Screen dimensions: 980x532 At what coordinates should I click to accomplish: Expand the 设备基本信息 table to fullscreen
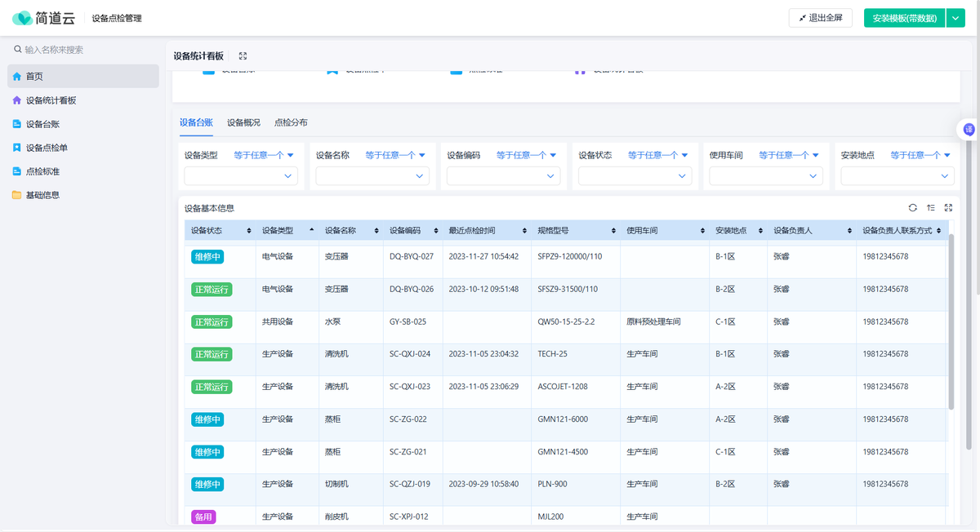948,208
